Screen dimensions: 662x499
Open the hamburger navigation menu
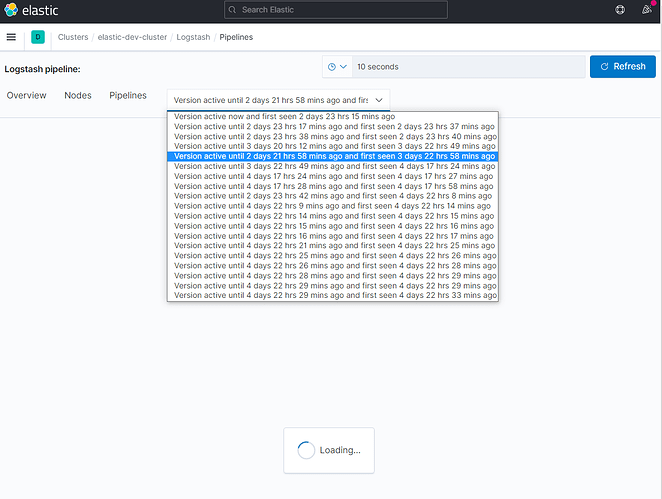[x=11, y=37]
